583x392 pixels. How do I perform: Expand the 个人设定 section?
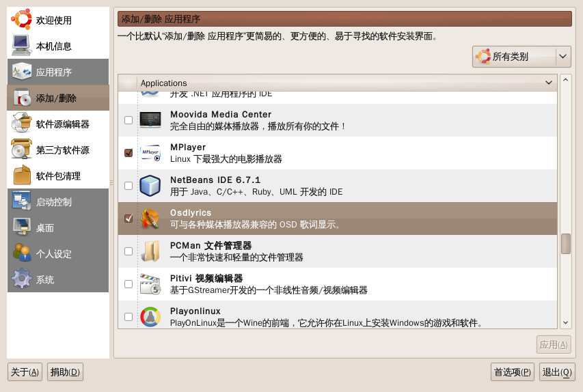pos(58,253)
